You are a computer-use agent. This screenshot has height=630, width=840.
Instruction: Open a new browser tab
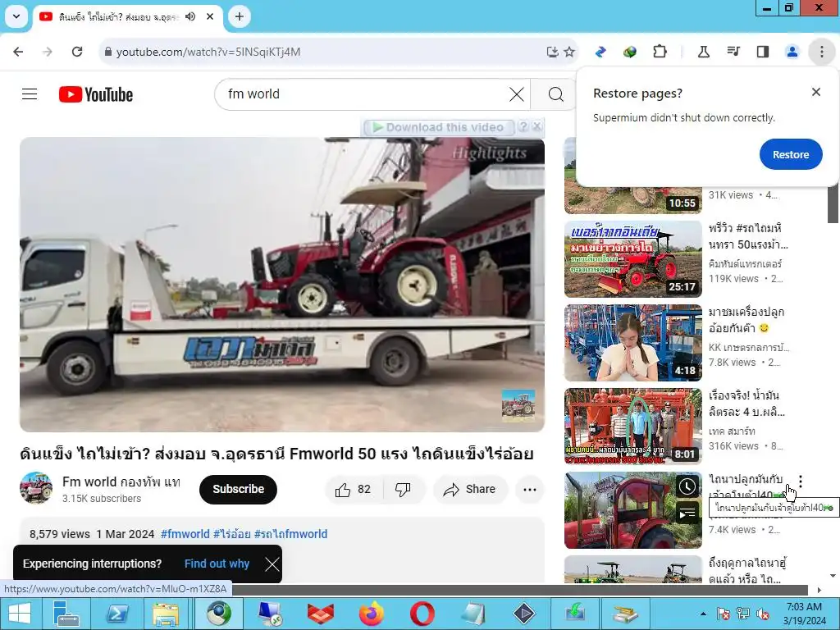pos(239,16)
